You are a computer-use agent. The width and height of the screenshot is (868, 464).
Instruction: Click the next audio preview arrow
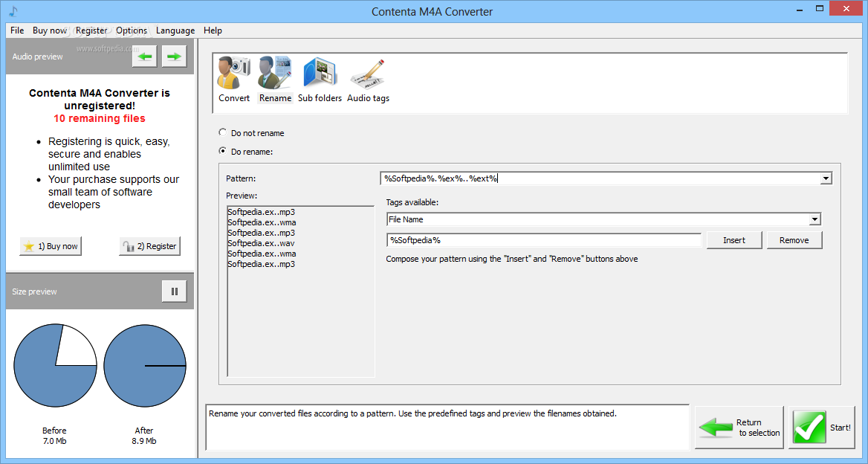tap(174, 57)
